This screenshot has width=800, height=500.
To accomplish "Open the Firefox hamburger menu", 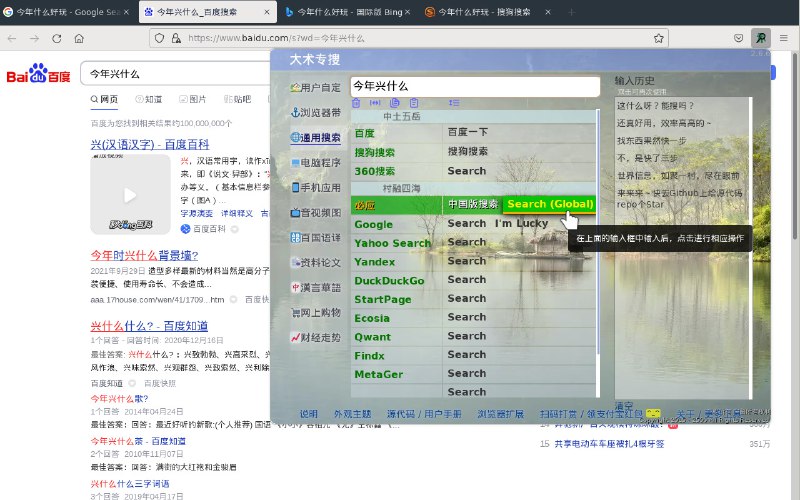I will click(784, 38).
